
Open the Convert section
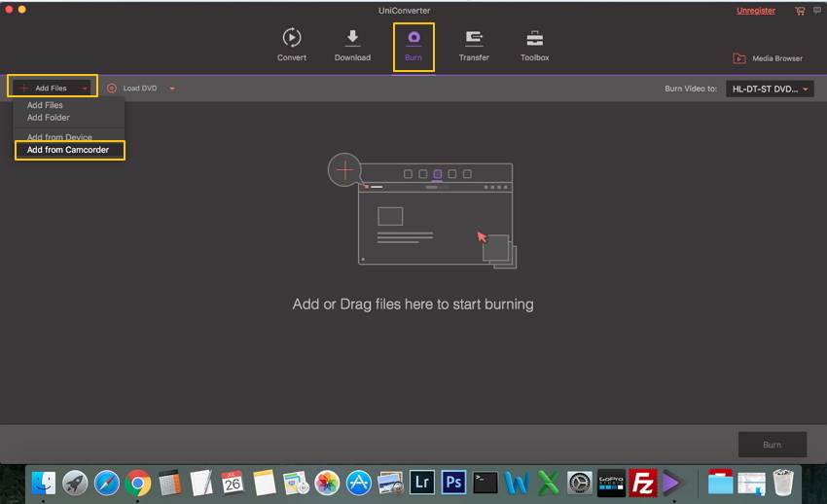[292, 45]
